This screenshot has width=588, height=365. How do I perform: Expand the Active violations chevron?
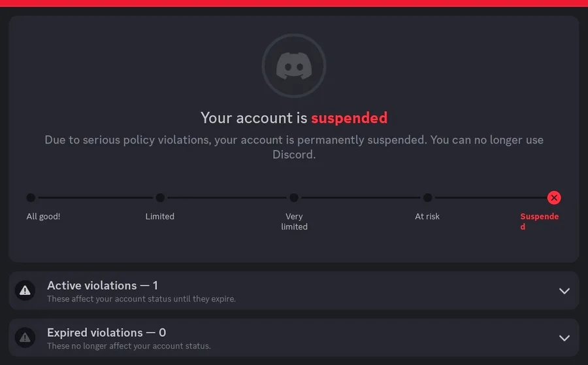(x=564, y=291)
